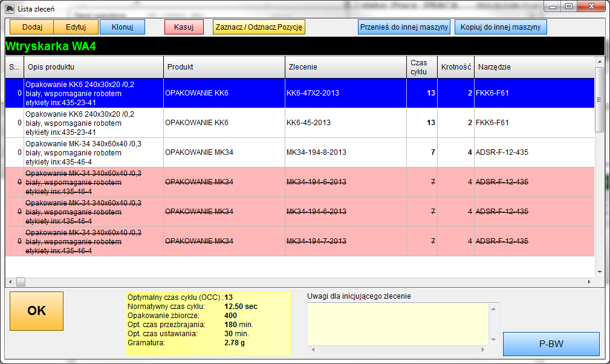Click OPAKOWANIE MK34 in MK34-194-8-2013 row
This screenshot has height=364, width=610.
(199, 152)
